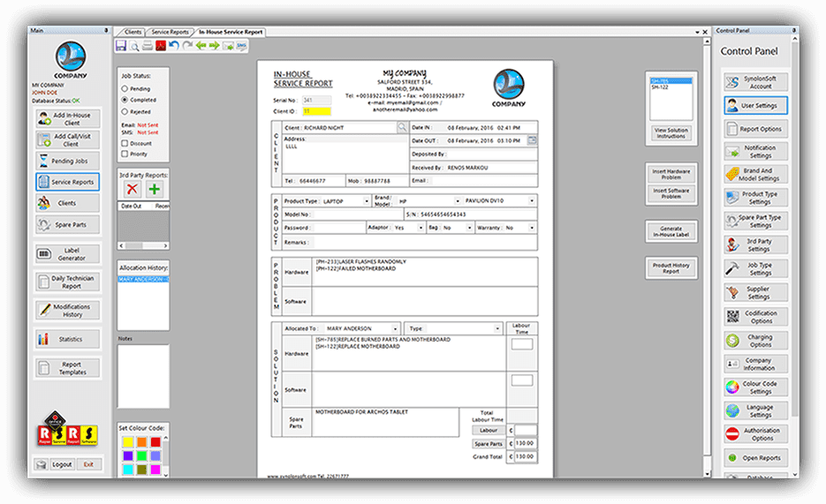Remove 3rd party report with red X icon

(133, 189)
